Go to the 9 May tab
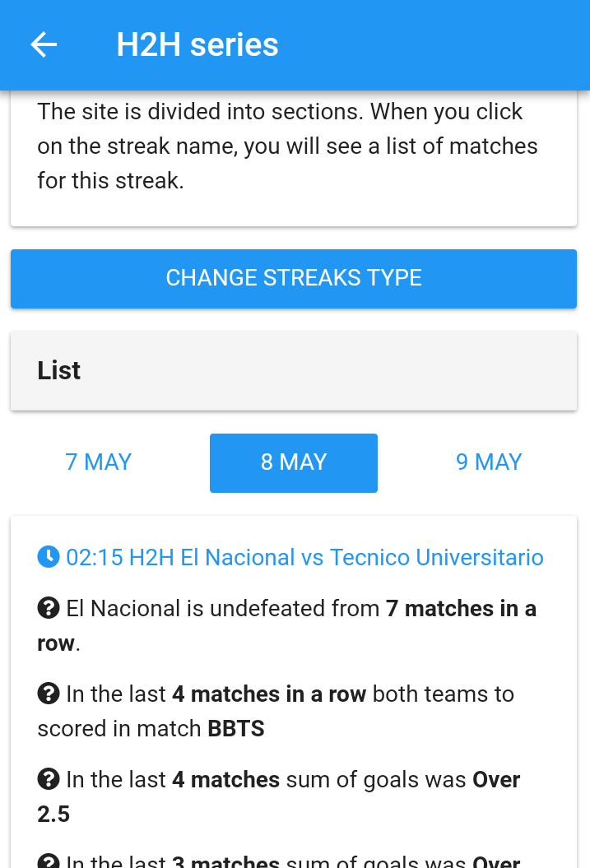 [x=489, y=462]
